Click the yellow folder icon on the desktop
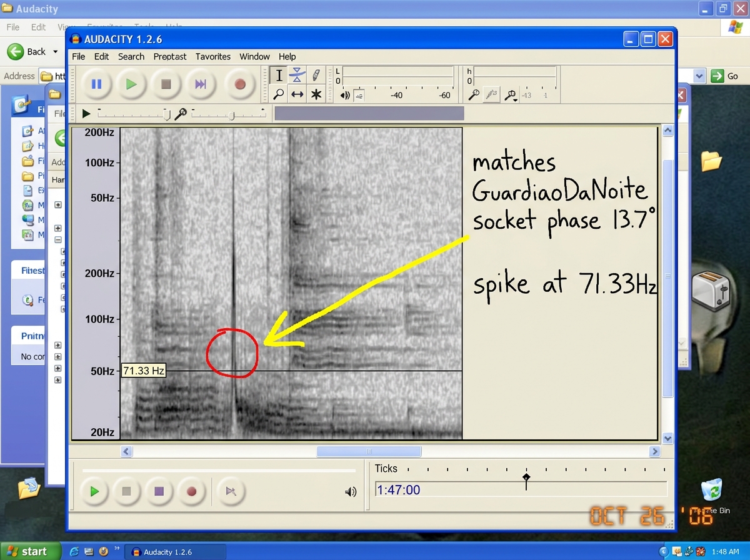 [x=711, y=161]
